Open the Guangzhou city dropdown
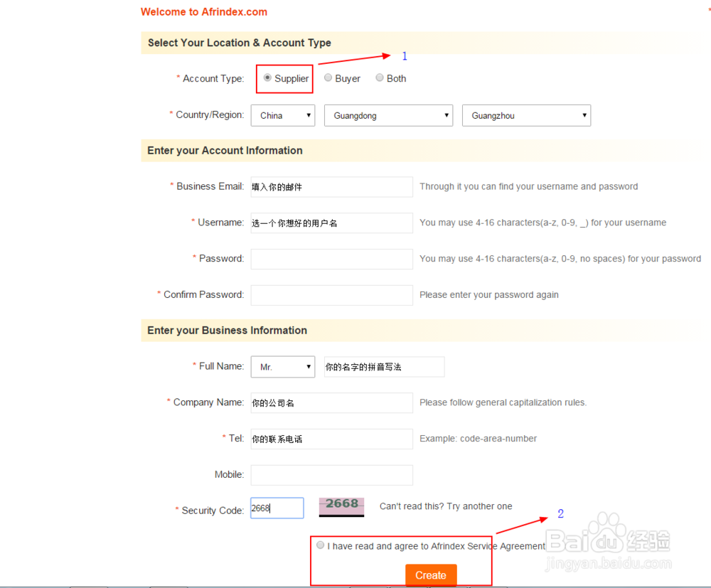 point(526,116)
